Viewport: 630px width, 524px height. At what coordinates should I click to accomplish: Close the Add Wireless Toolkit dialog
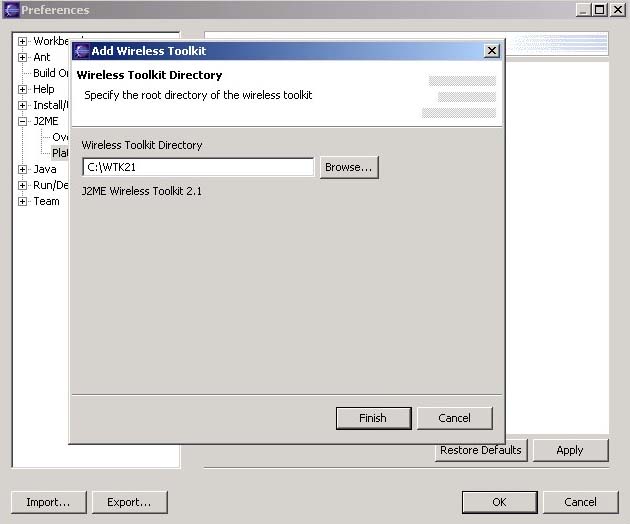[x=492, y=51]
